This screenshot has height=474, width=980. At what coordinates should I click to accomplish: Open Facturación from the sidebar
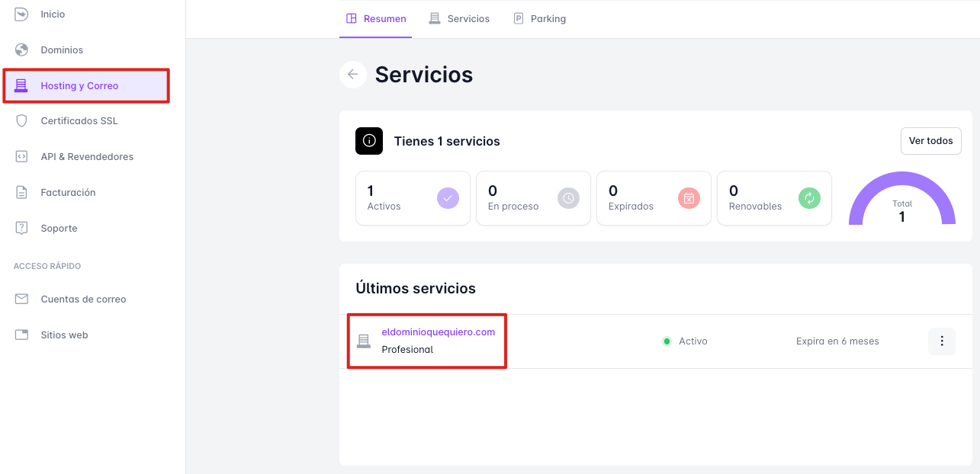coord(68,193)
